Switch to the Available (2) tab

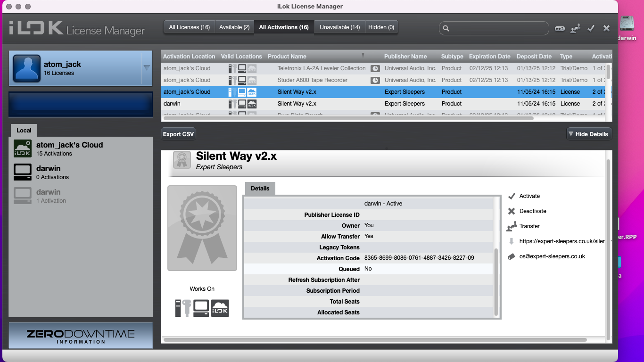click(234, 27)
